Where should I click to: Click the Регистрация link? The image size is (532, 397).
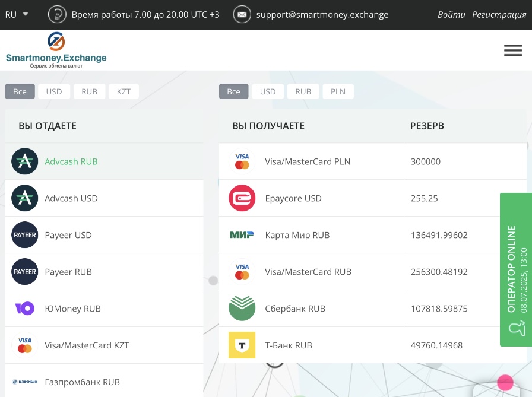coord(499,14)
